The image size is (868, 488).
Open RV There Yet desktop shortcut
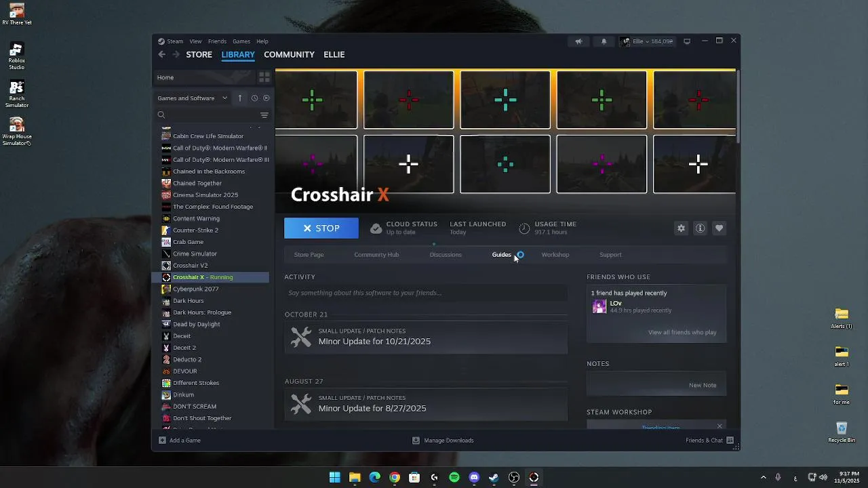tap(17, 14)
